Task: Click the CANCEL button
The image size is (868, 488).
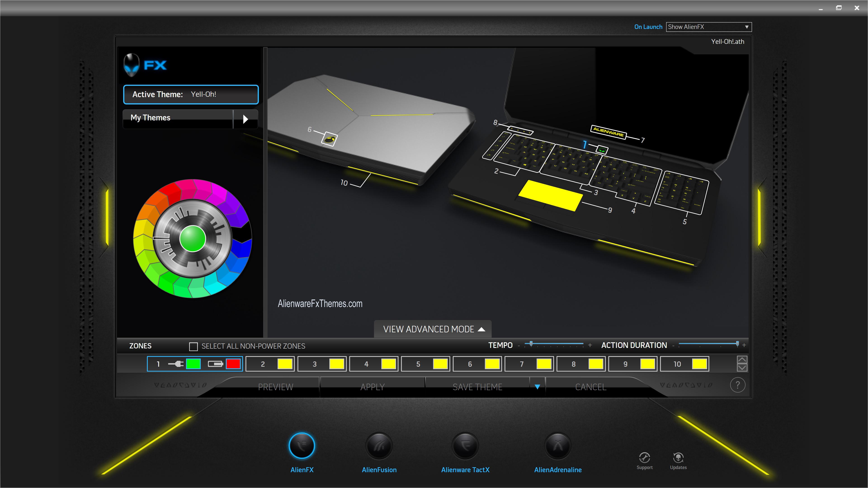Action: point(591,387)
